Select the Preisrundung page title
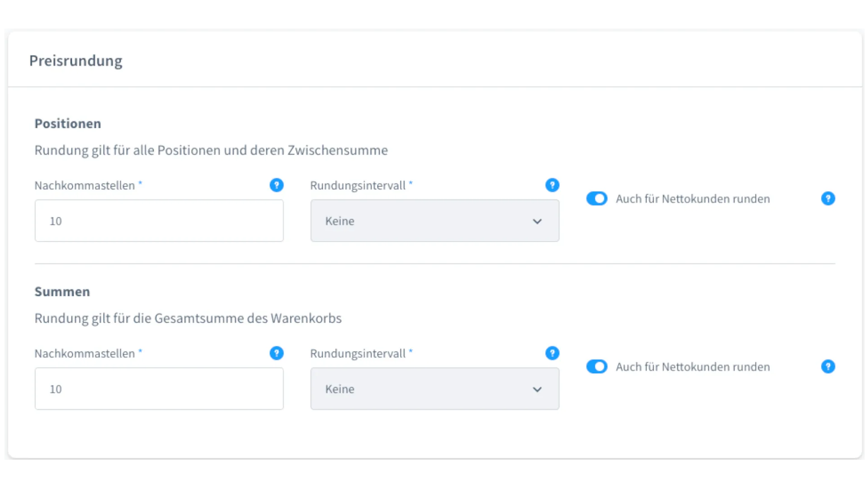The width and height of the screenshot is (868, 488). 76,61
